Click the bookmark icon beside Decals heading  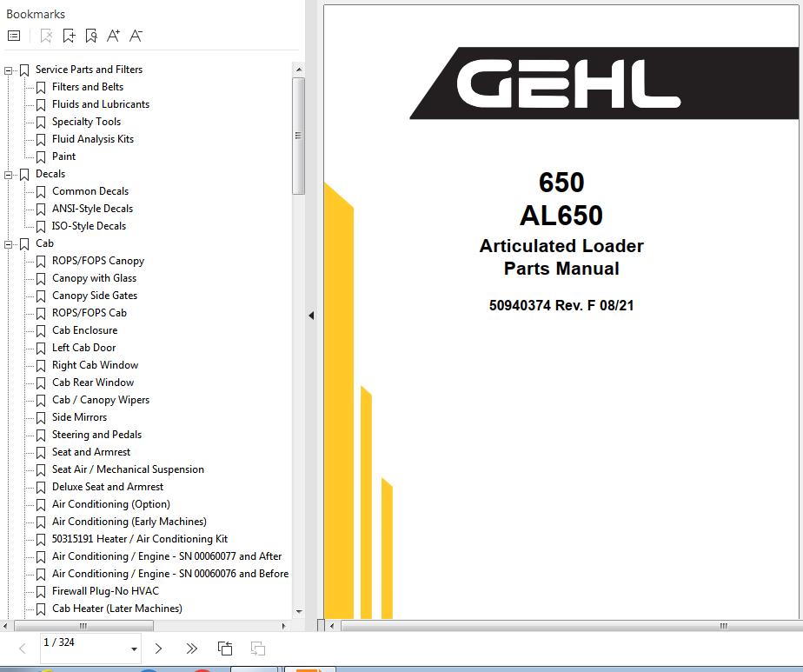[24, 175]
